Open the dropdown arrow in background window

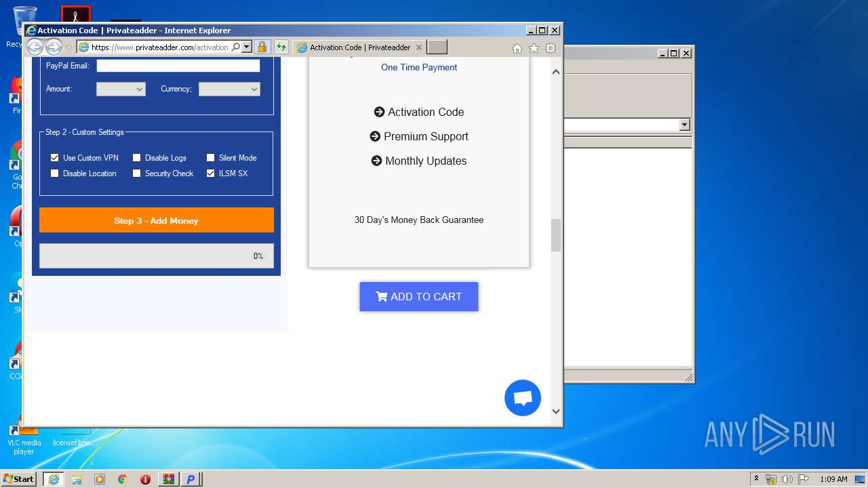point(684,125)
